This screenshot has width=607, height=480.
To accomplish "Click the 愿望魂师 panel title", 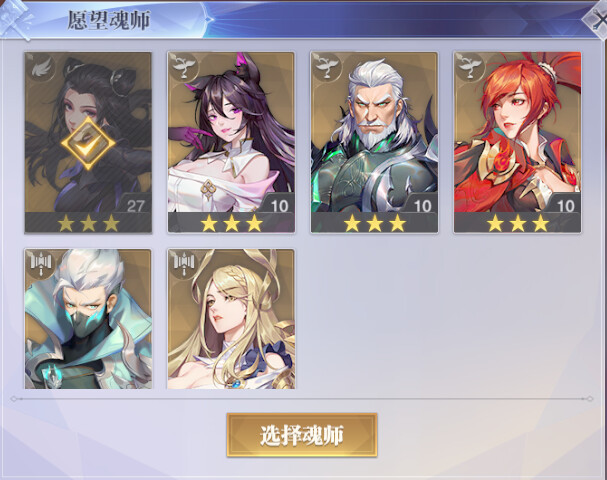I will pos(109,20).
